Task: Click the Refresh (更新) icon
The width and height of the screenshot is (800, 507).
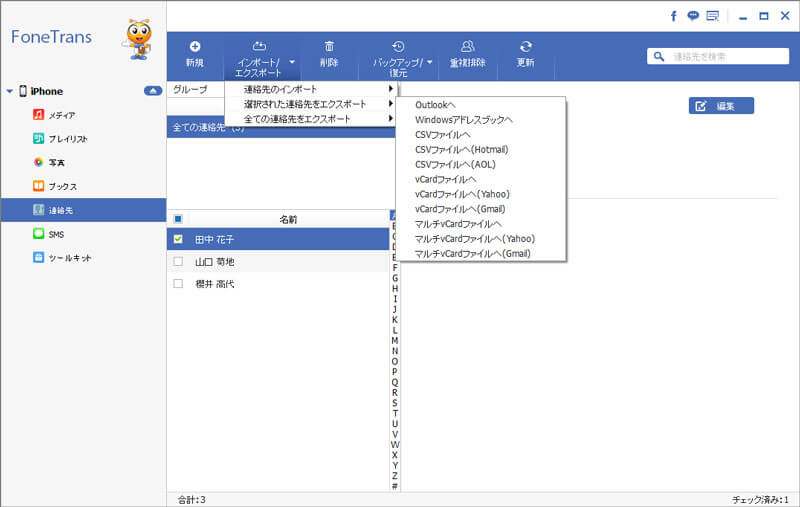Action: 526,47
